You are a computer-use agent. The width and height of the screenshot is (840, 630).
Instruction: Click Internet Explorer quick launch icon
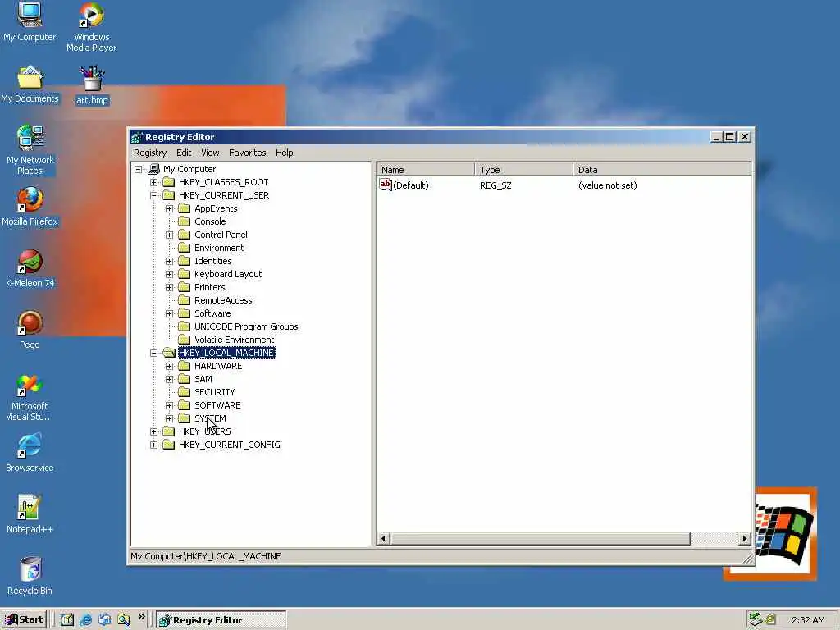coord(85,620)
